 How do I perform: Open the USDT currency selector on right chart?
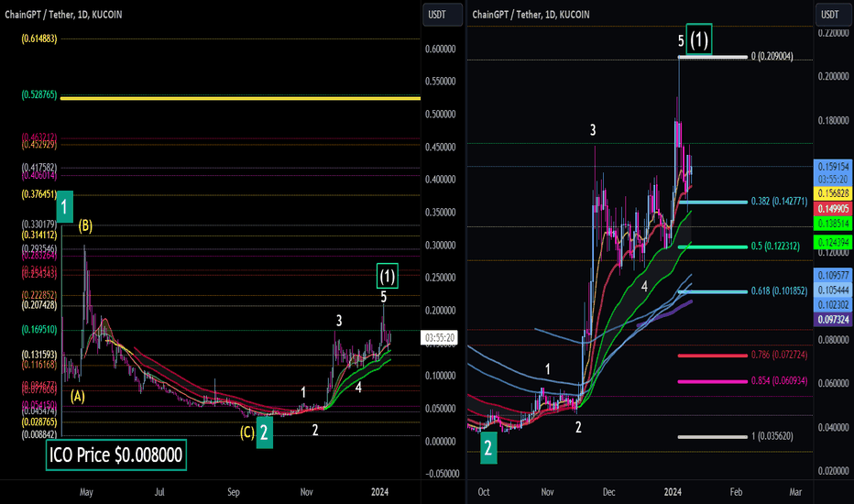834,15
